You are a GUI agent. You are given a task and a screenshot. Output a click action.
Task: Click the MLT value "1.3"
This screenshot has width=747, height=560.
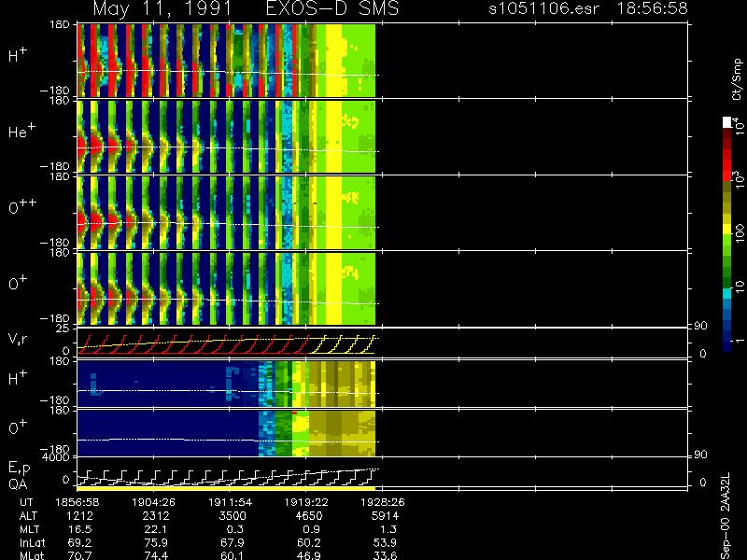pyautogui.click(x=388, y=529)
